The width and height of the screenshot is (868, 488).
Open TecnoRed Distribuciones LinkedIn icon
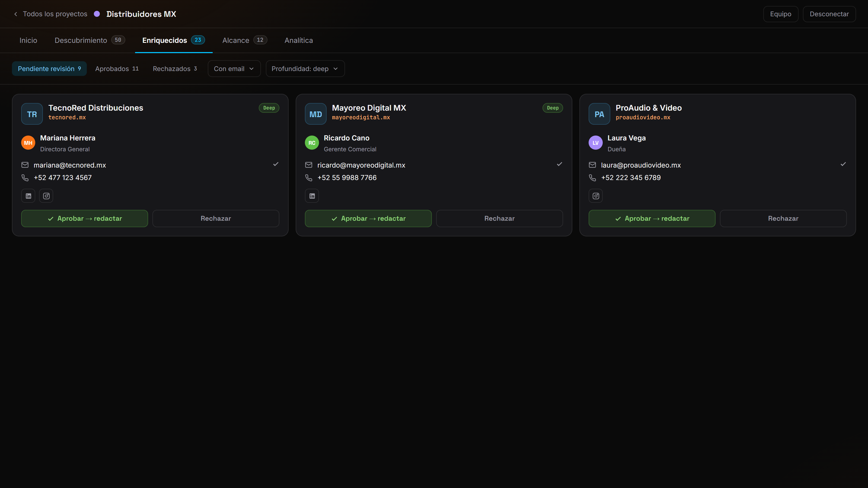pyautogui.click(x=28, y=196)
